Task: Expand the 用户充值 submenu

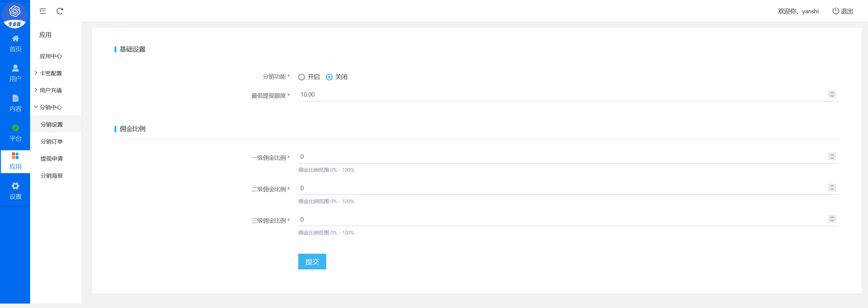Action: (x=51, y=90)
